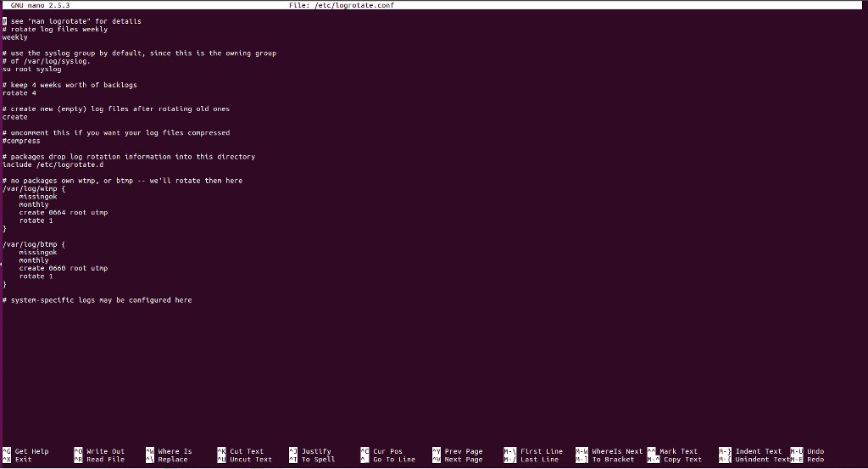This screenshot has height=469, width=868.
Task: Click the GNU nano 2.5.3 title text
Action: pos(41,5)
